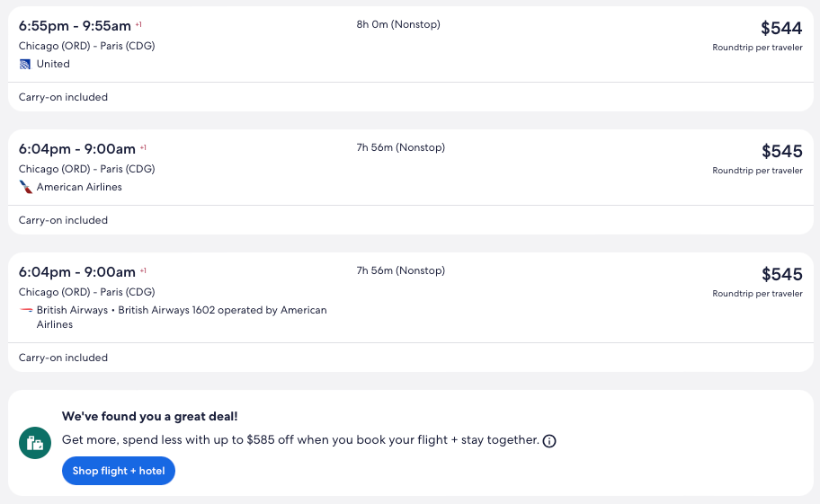Image resolution: width=820 pixels, height=504 pixels.
Task: Click Carry-on included on the British Airways card
Action: click(x=63, y=358)
